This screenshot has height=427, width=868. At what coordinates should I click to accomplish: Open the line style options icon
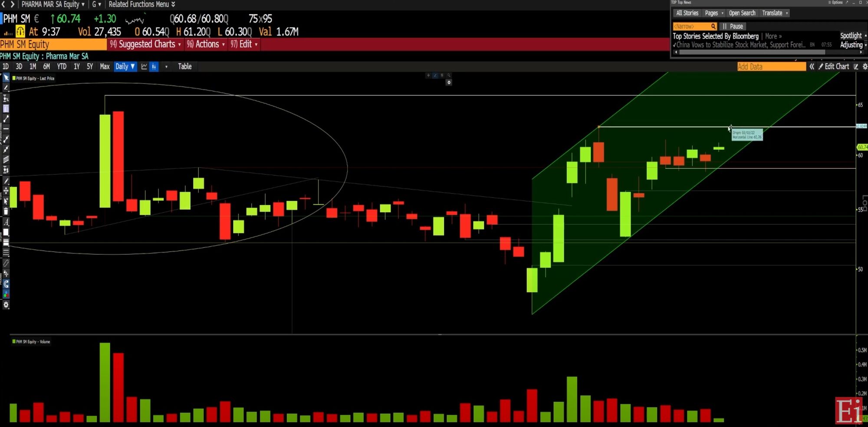pyautogui.click(x=6, y=253)
